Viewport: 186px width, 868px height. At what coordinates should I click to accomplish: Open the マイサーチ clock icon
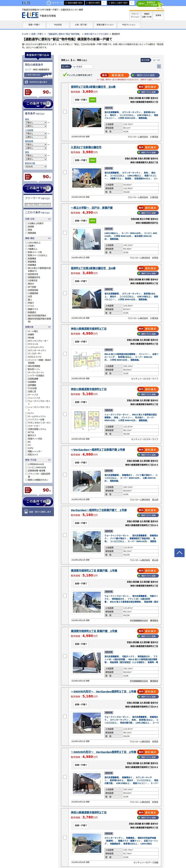[x=49, y=3]
